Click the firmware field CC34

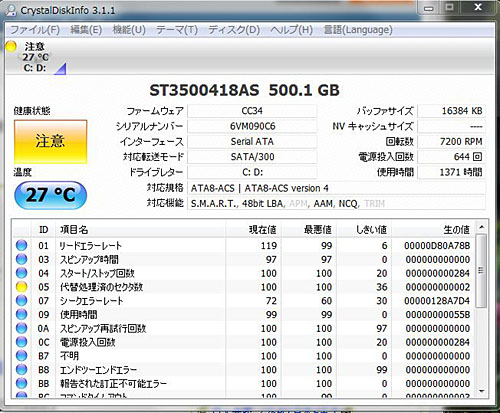252,111
